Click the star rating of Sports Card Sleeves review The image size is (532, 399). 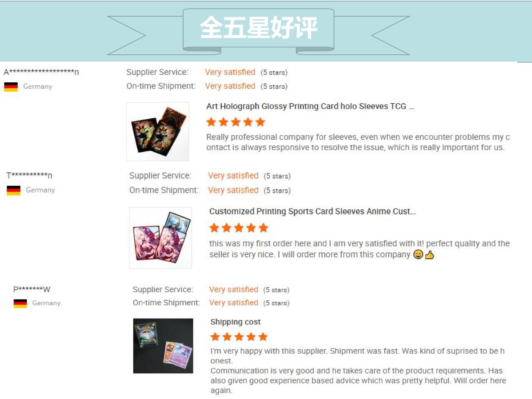(x=239, y=228)
